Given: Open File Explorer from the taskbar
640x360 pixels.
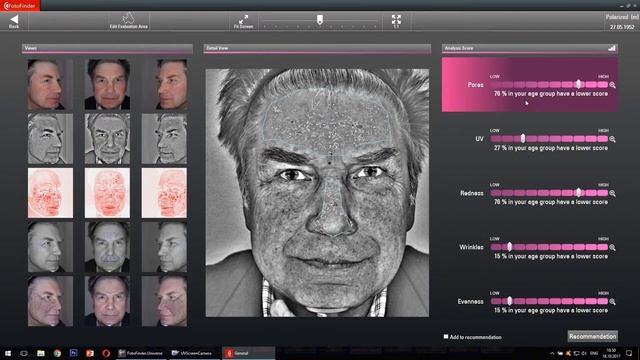Looking at the screenshot, I should [x=41, y=353].
